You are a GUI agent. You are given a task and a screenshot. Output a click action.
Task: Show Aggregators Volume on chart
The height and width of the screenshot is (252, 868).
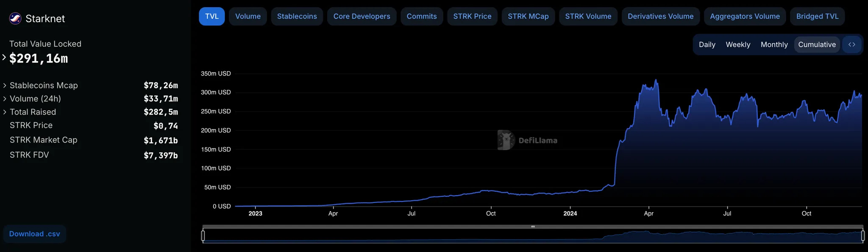point(745,17)
